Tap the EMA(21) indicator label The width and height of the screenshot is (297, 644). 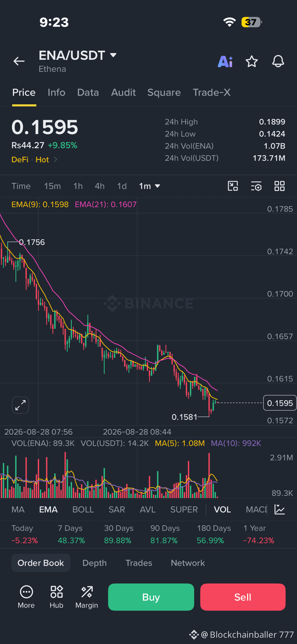(105, 204)
